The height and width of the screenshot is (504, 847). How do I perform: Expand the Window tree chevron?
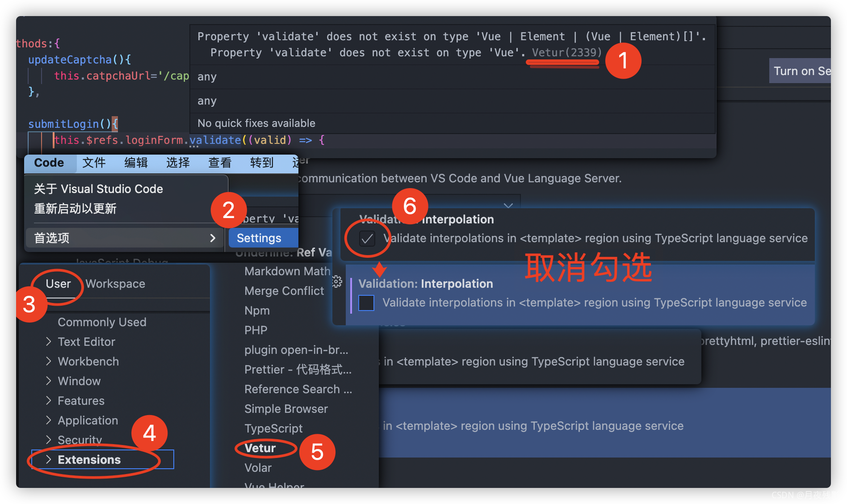tap(49, 381)
